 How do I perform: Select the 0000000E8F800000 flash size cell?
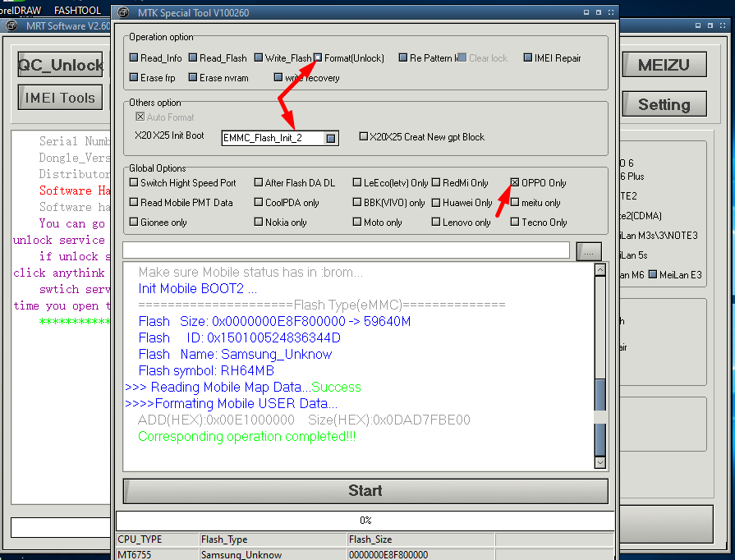pos(421,554)
